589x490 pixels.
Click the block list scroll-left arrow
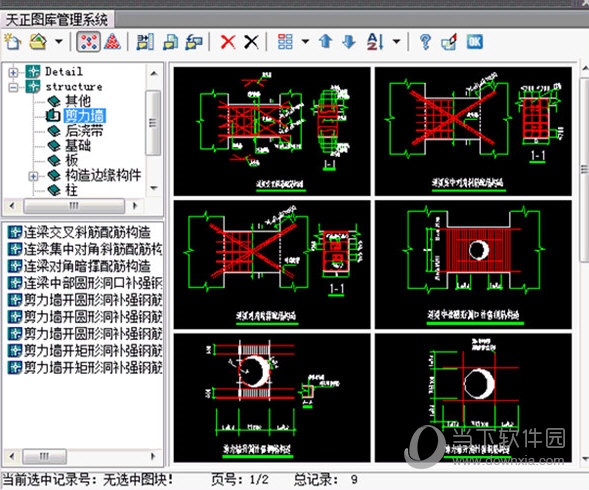12,457
